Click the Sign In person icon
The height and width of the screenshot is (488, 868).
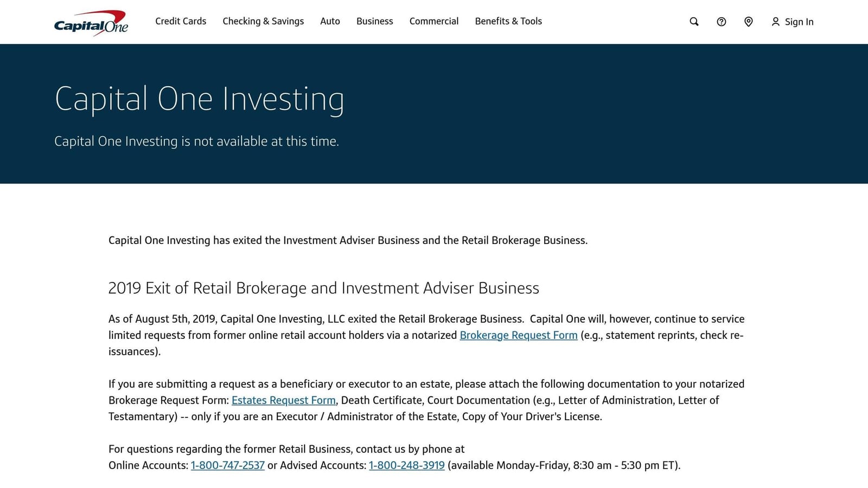(775, 22)
